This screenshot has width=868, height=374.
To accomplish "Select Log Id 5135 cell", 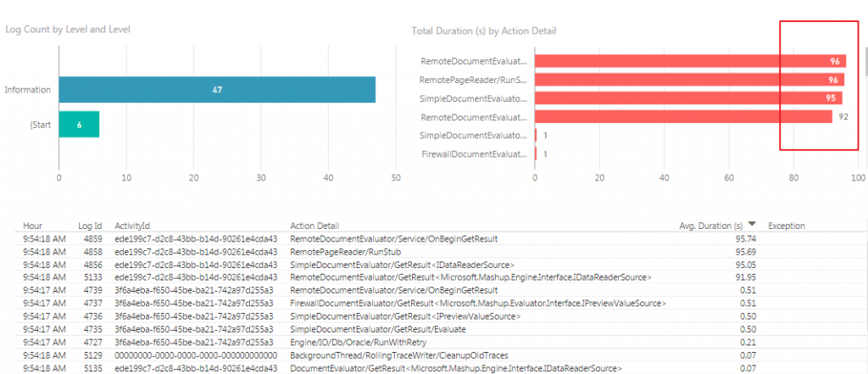I will (x=93, y=368).
